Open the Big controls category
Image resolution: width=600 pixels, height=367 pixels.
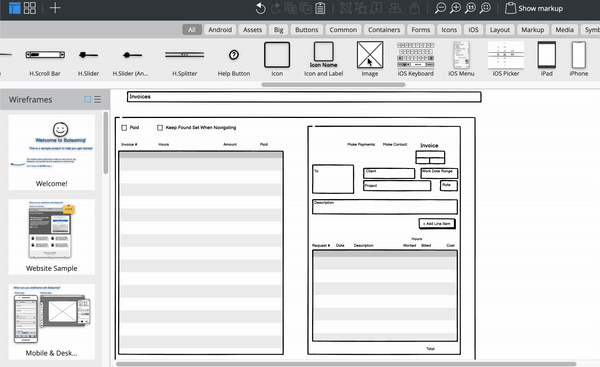tap(279, 29)
